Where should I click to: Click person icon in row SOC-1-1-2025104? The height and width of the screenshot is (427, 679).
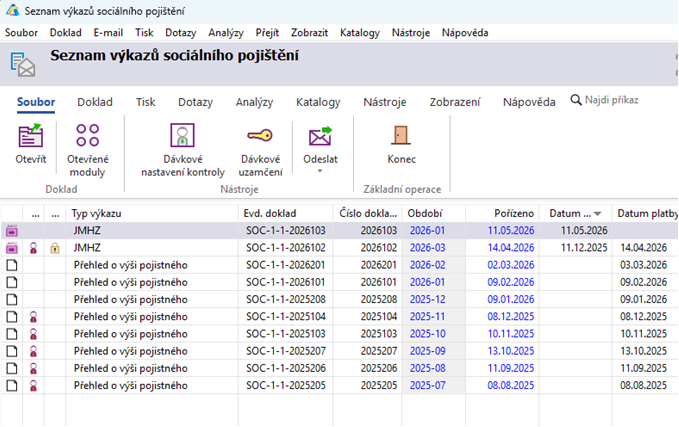click(x=33, y=317)
